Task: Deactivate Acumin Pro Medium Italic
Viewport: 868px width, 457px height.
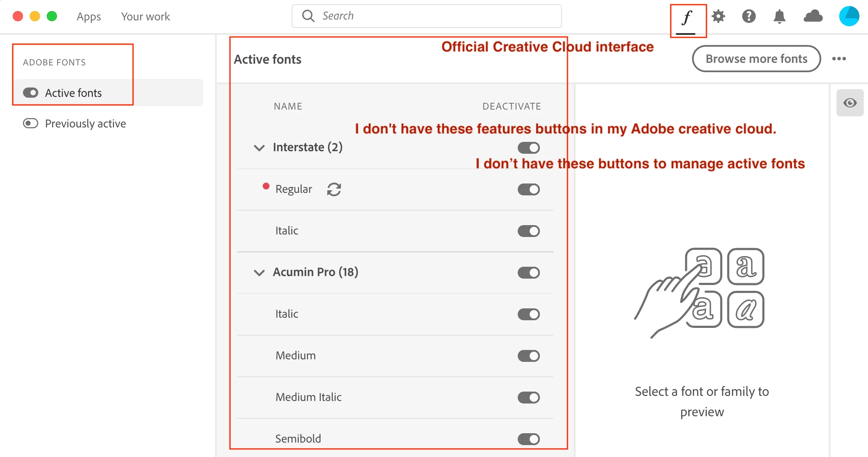Action: pos(529,398)
